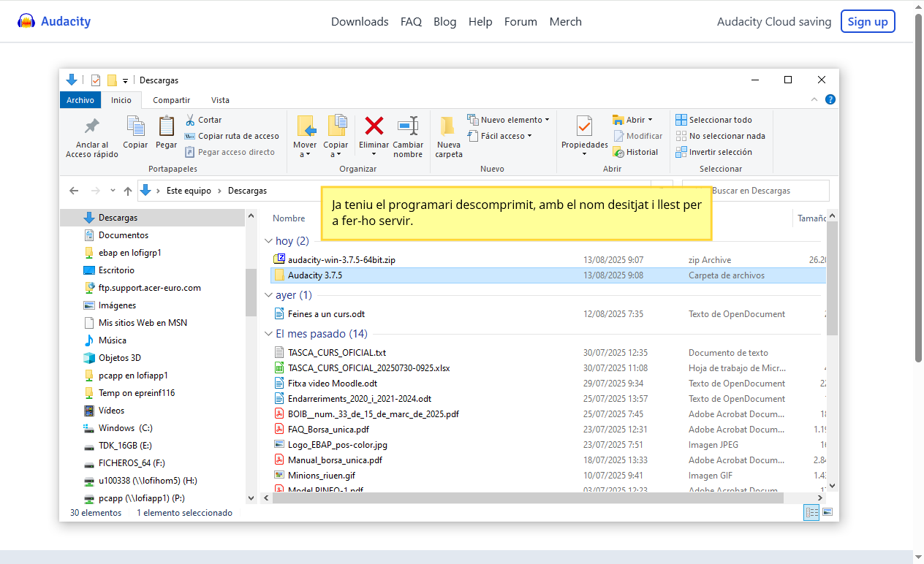Select the Cortar scissors command
The image size is (924, 564).
203,120
